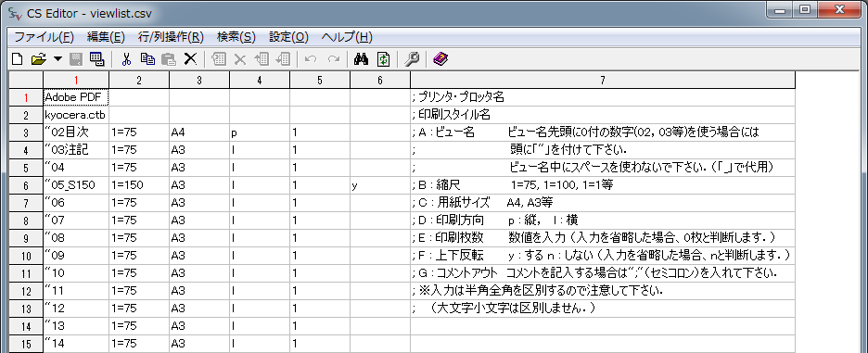Select the cell "05_S150
The width and height of the screenshot is (868, 353).
pyautogui.click(x=76, y=185)
